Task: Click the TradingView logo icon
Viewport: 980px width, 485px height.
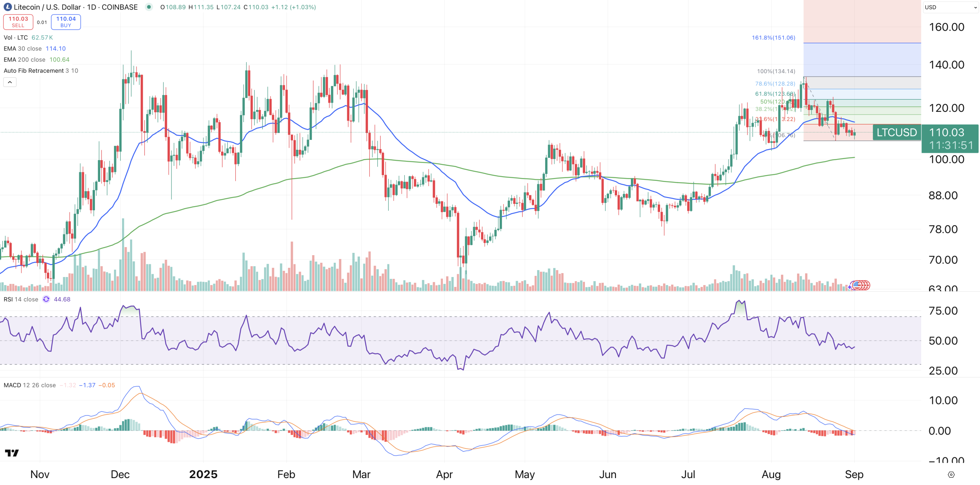Action: pos(12,453)
